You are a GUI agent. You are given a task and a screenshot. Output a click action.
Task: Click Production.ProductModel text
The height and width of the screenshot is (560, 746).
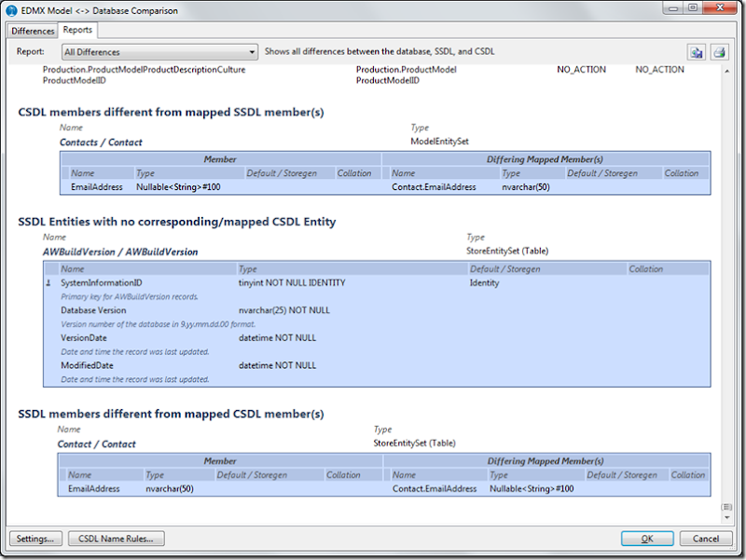[407, 70]
